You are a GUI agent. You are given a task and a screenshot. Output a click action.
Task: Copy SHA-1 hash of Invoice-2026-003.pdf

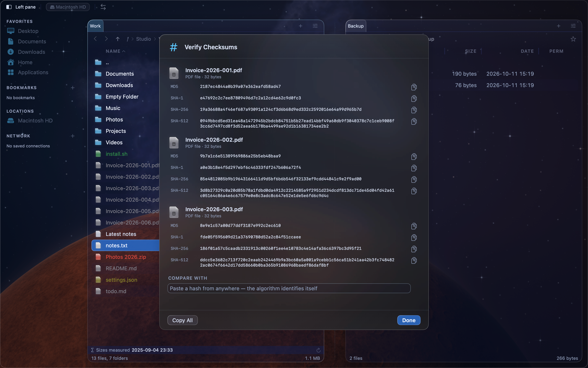pyautogui.click(x=414, y=238)
